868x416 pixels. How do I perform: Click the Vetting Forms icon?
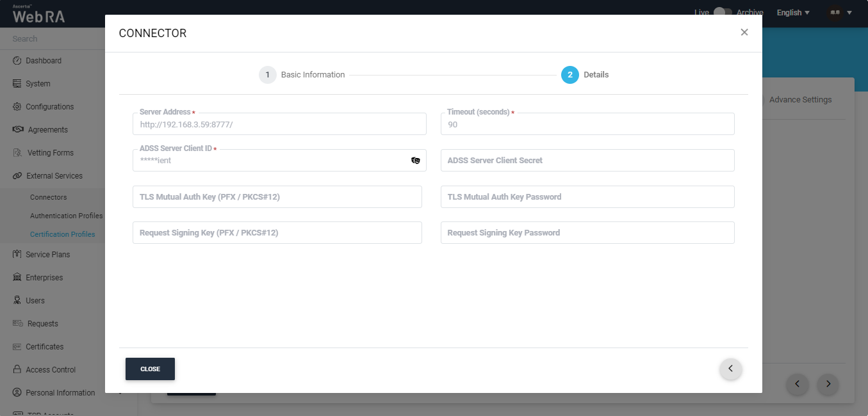pos(18,153)
